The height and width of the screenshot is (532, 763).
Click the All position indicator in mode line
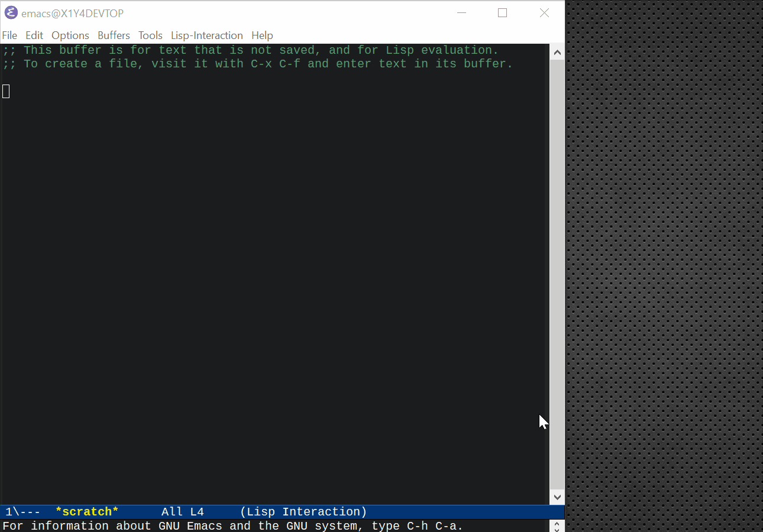point(172,512)
